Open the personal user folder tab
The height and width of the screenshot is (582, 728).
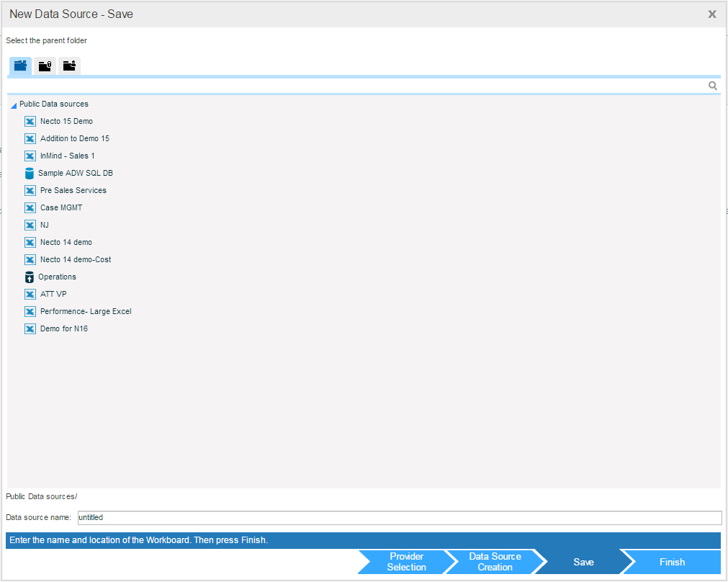click(x=69, y=66)
